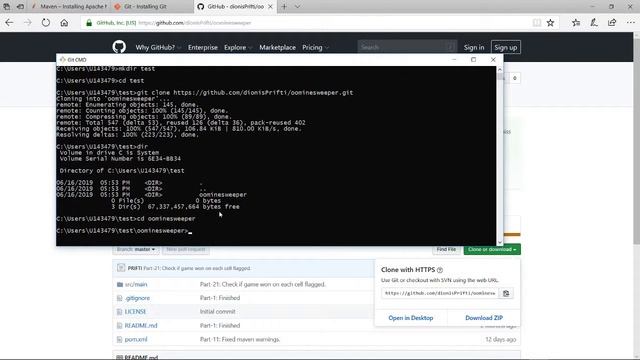This screenshot has width=640, height=360.
Task: Open the Branch: master dropdown
Action: pyautogui.click(x=136, y=249)
